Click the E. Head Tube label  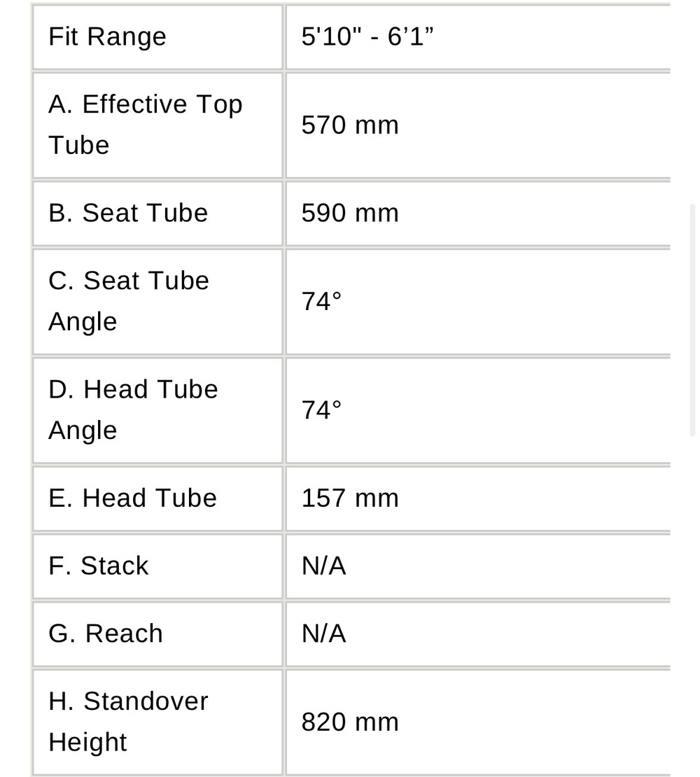tap(132, 498)
